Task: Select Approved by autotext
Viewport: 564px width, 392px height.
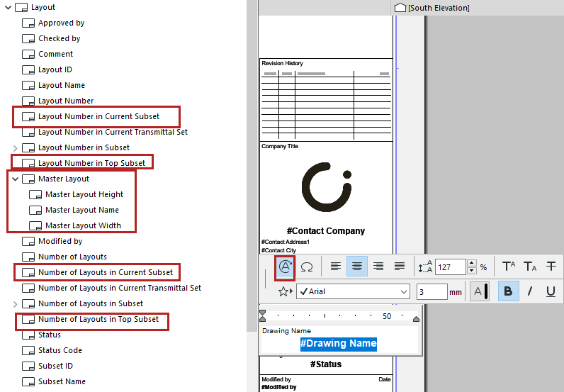Action: pos(61,23)
